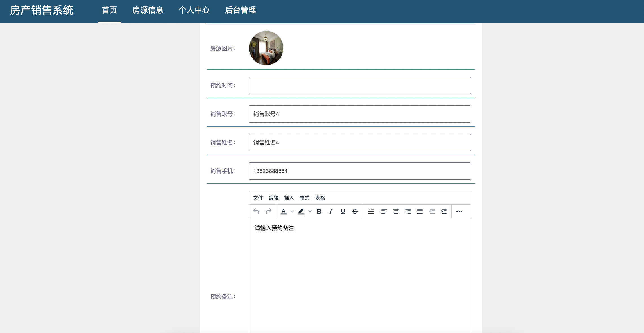Open the 表格 editor menu

[320, 198]
